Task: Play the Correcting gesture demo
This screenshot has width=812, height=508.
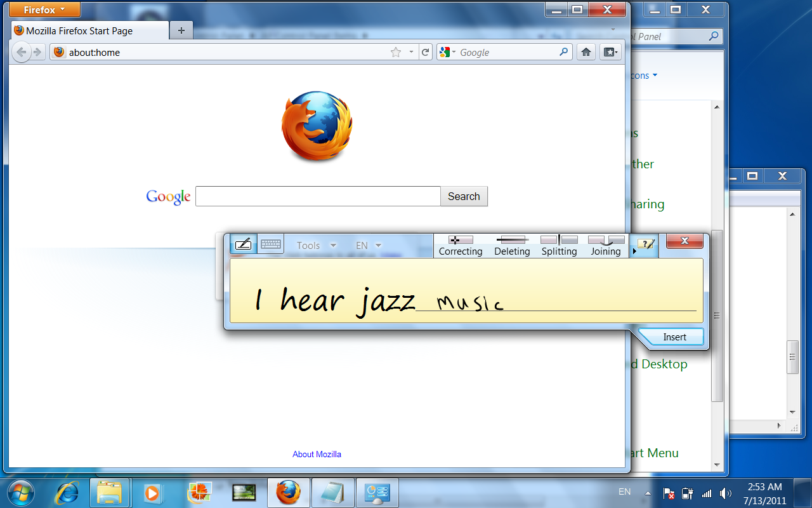Action: 461,246
